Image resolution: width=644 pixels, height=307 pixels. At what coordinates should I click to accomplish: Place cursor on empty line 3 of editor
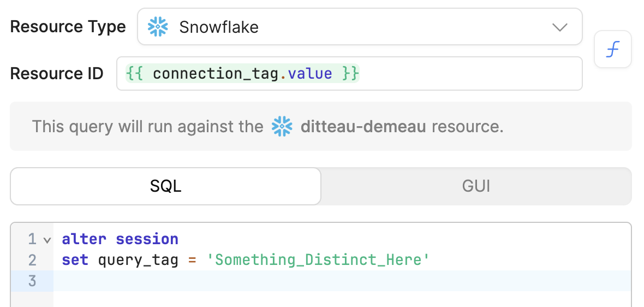[342, 281]
